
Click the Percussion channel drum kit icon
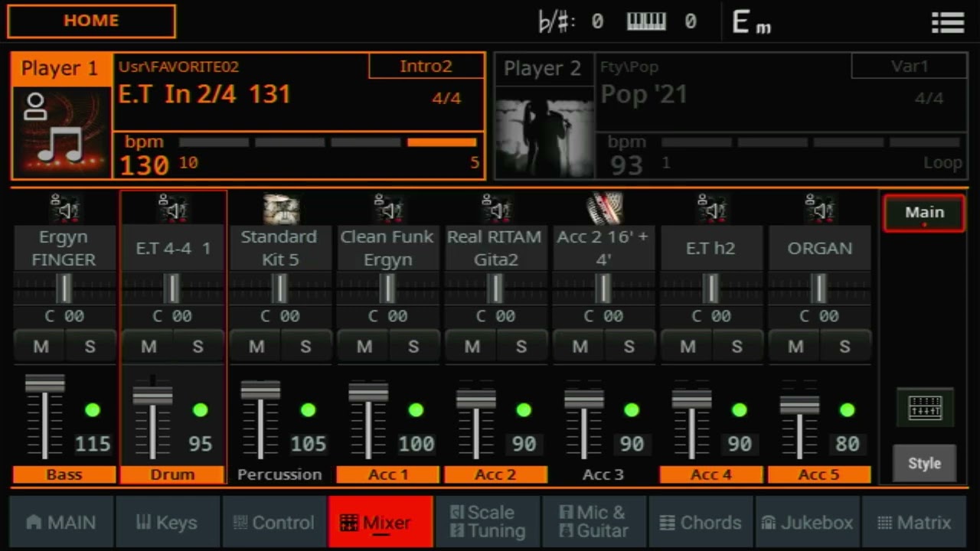click(x=280, y=209)
